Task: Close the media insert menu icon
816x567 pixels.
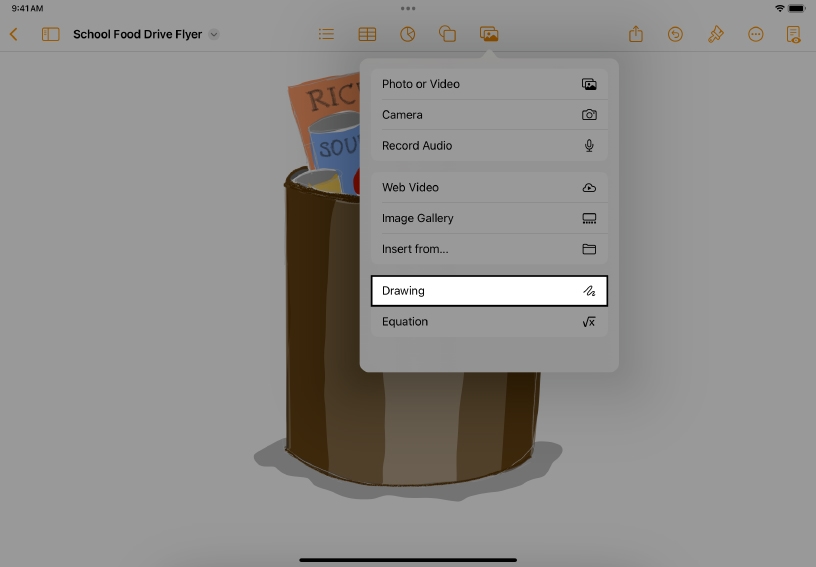Action: (489, 34)
